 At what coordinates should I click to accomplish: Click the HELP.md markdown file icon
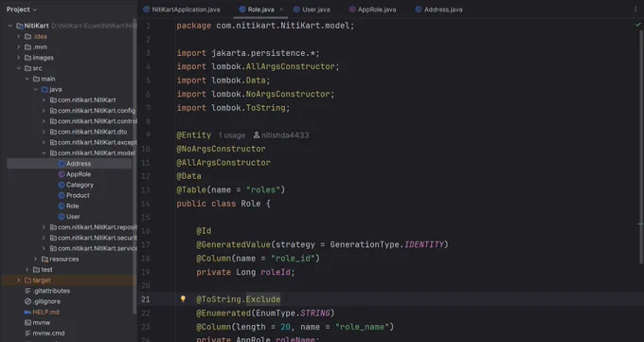27,312
